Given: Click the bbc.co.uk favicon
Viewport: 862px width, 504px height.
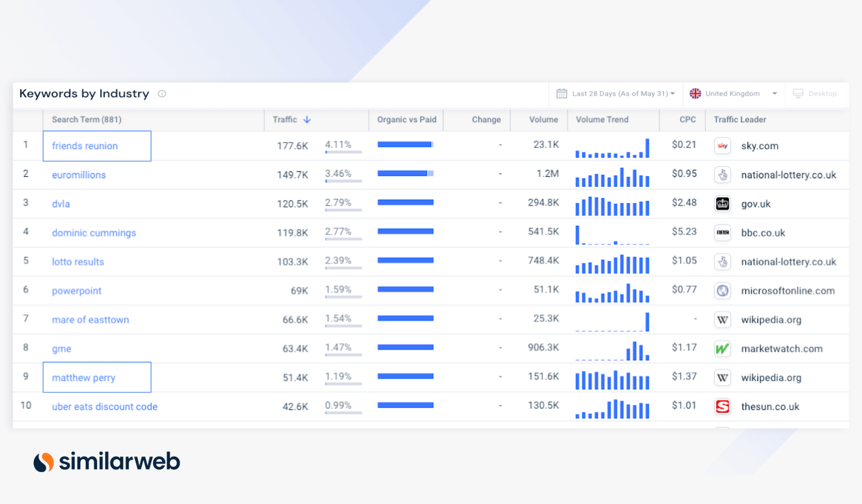Looking at the screenshot, I should (x=722, y=233).
